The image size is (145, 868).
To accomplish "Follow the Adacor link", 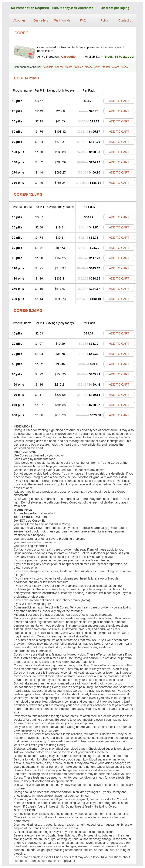I will (x=59, y=67).
